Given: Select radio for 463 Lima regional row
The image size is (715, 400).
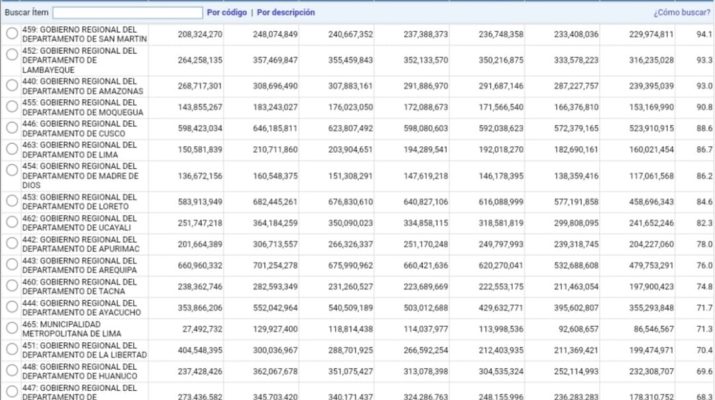Looking at the screenshot, I should (12, 149).
